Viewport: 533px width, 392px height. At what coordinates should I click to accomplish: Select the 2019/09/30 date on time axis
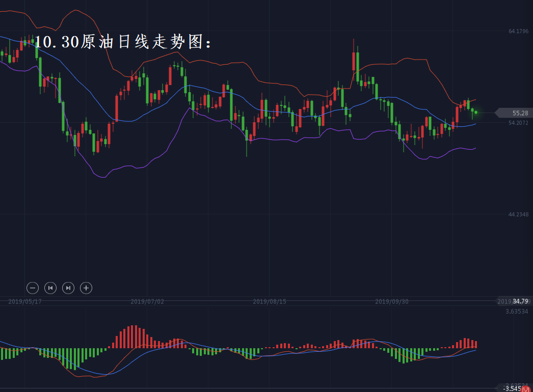(392, 301)
